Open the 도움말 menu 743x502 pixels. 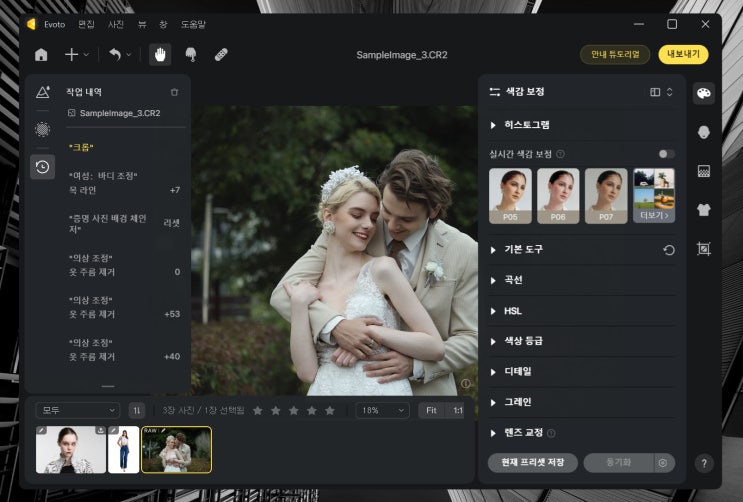[193, 25]
